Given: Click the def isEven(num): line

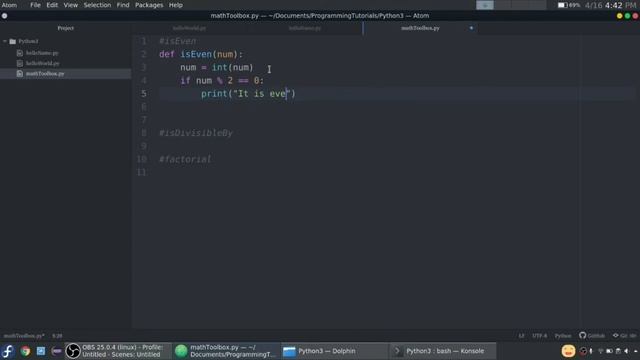Looking at the screenshot, I should coord(201,54).
